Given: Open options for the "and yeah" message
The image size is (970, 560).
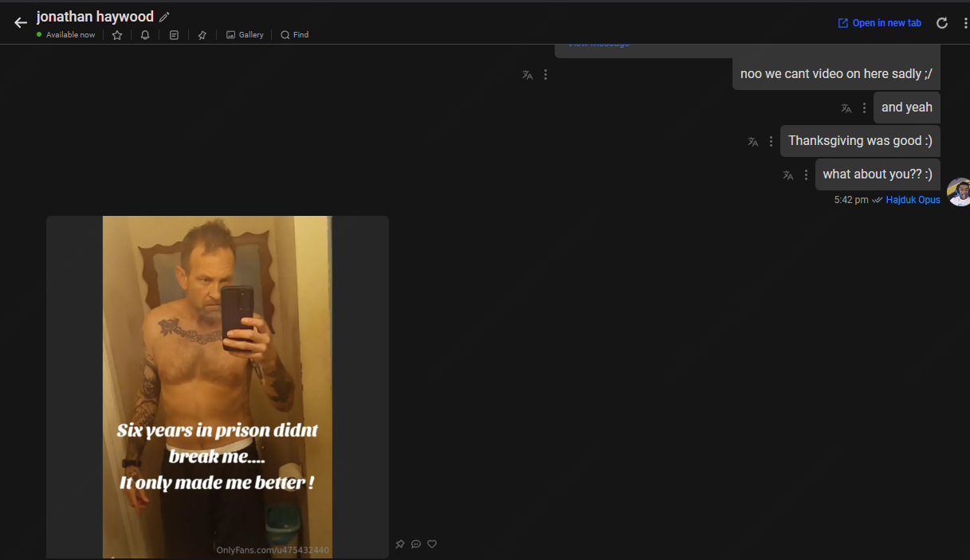Looking at the screenshot, I should click(x=864, y=108).
